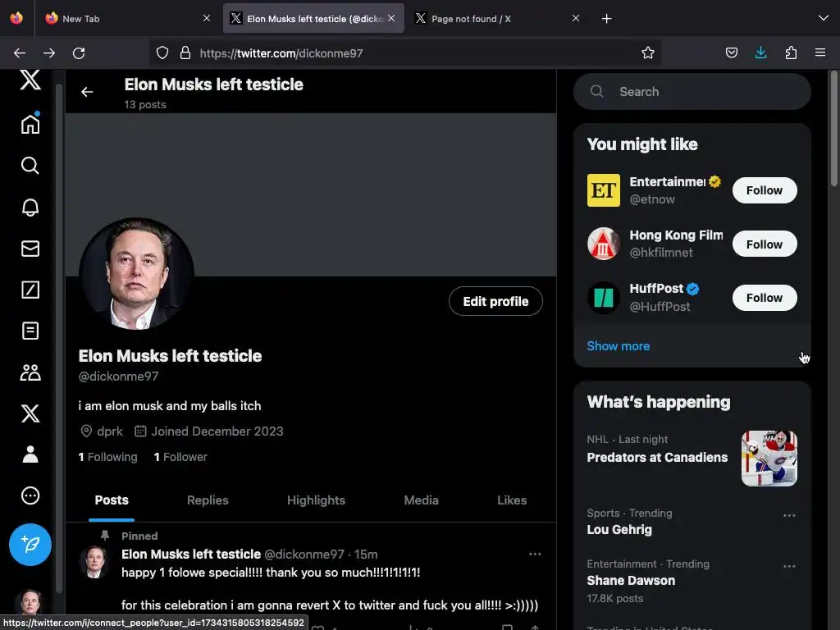Close the Page not found tab

(x=576, y=18)
